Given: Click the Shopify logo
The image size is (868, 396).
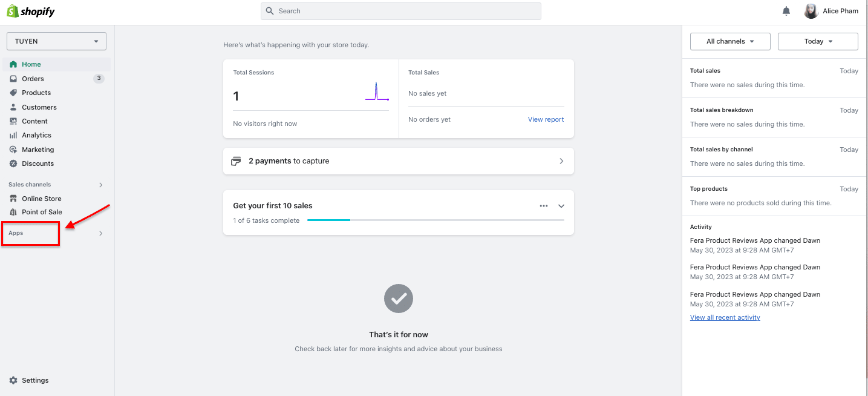Looking at the screenshot, I should click(x=31, y=12).
